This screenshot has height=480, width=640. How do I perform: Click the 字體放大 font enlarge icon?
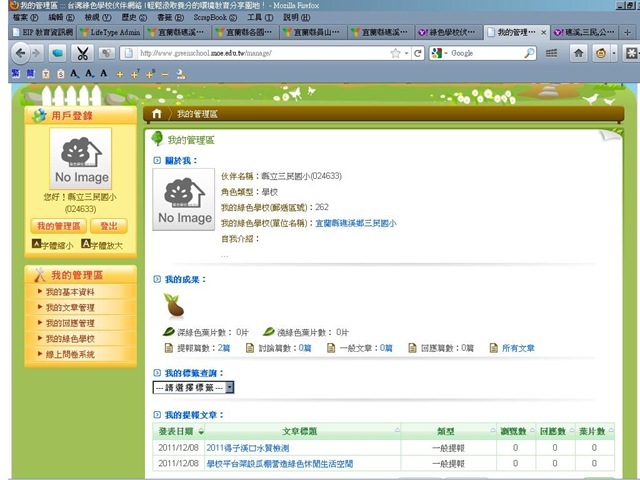click(x=86, y=244)
